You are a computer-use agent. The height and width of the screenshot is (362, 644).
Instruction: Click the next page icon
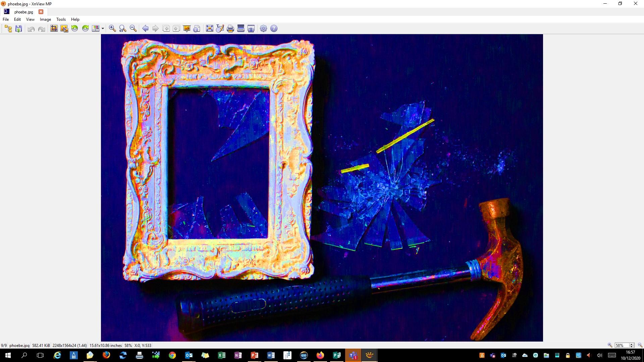click(176, 28)
